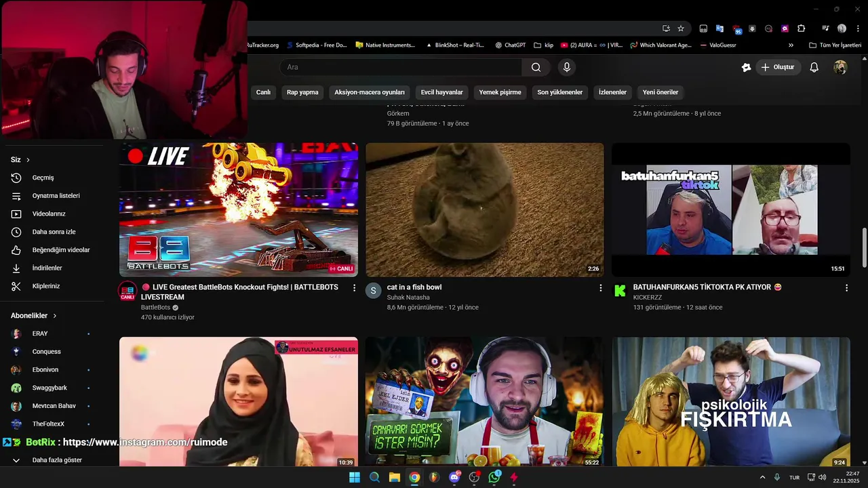This screenshot has width=868, height=488.
Task: Open Chrome three-dot menu
Action: click(856, 28)
